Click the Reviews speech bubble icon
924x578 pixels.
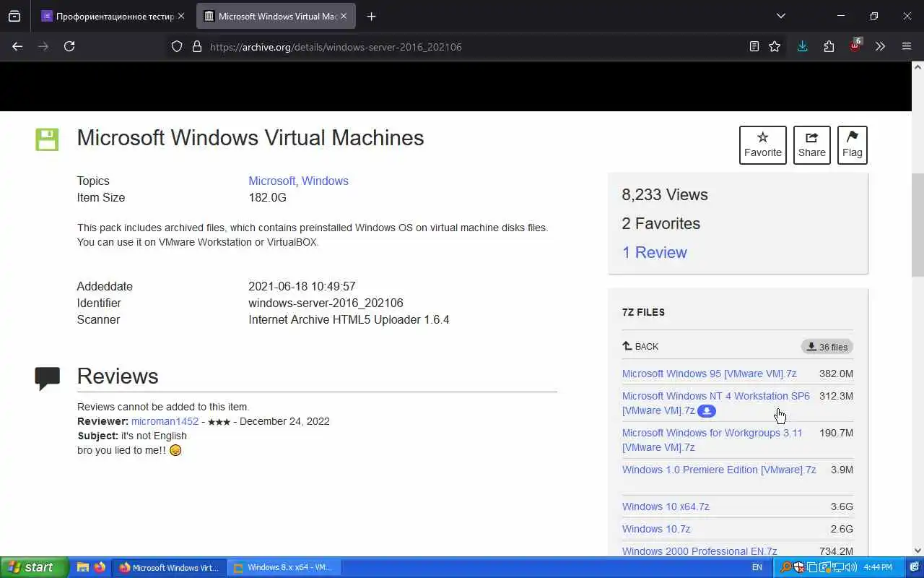48,378
